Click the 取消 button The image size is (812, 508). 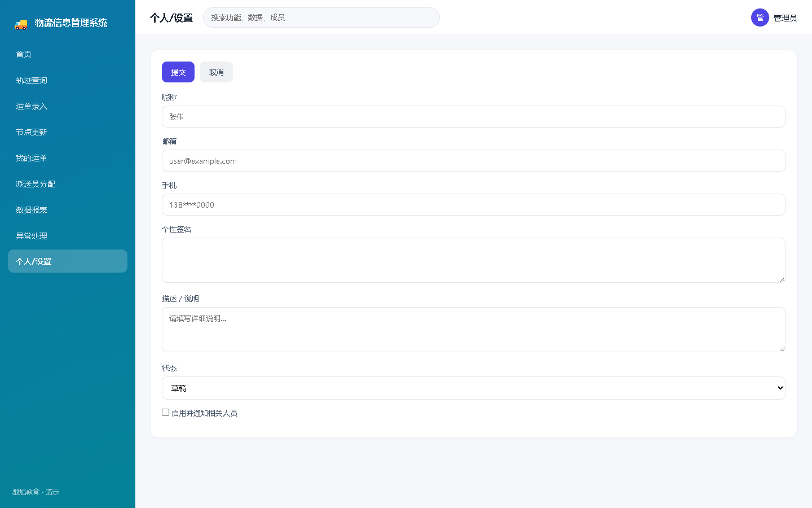click(x=217, y=72)
